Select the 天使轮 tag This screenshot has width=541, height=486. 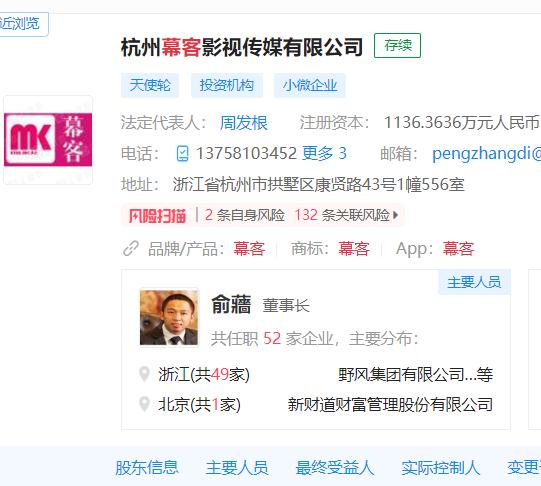[x=150, y=85]
